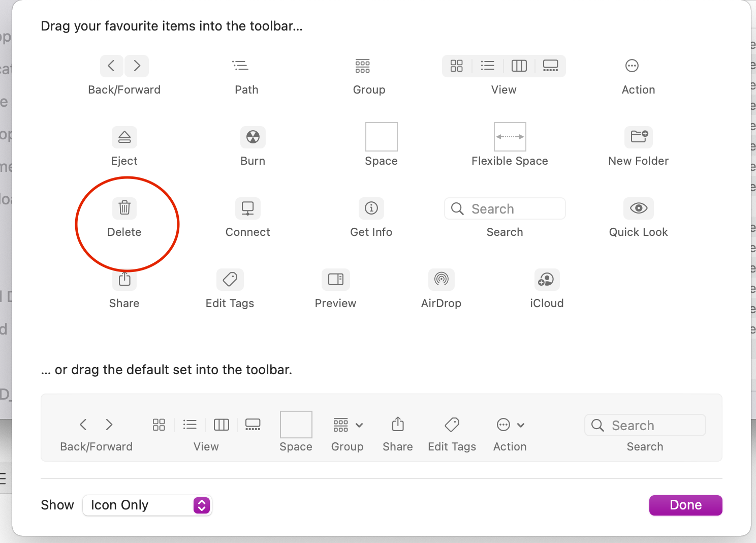The width and height of the screenshot is (756, 543).
Task: Click the AirDrop icon
Action: [442, 279]
